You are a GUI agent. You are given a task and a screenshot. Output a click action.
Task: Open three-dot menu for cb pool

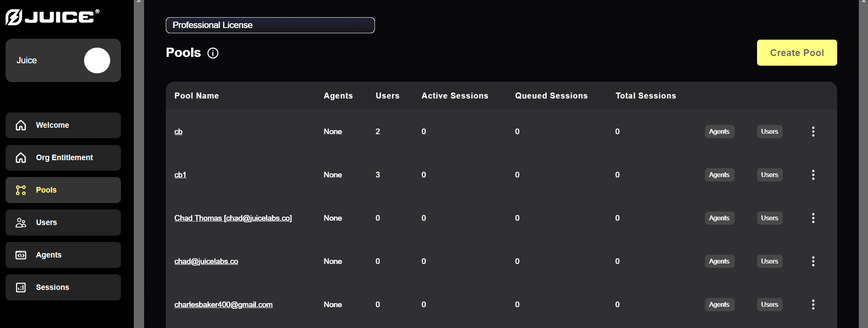click(x=813, y=131)
